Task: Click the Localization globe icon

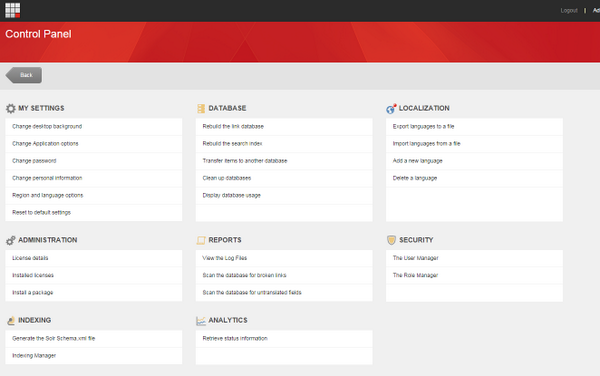Action: 391,109
